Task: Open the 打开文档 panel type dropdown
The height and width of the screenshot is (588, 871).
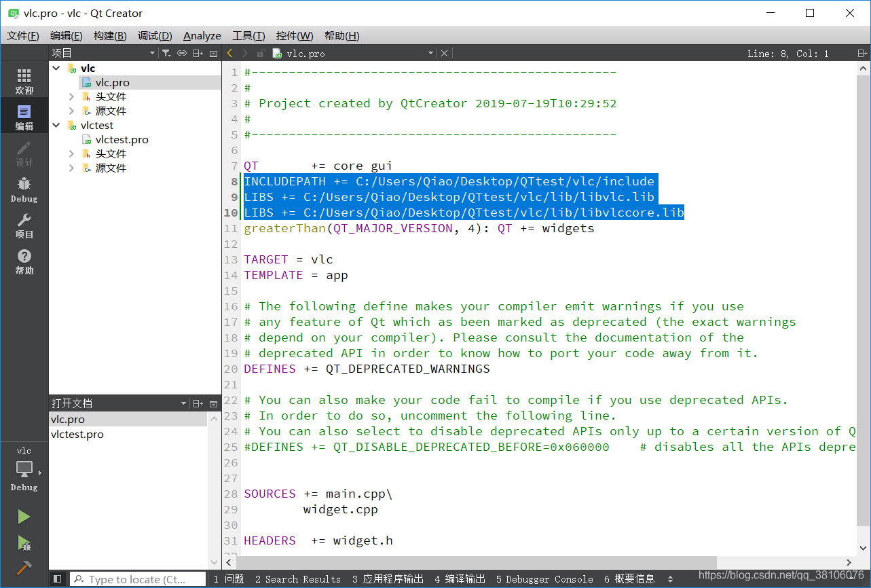Action: coord(183,403)
